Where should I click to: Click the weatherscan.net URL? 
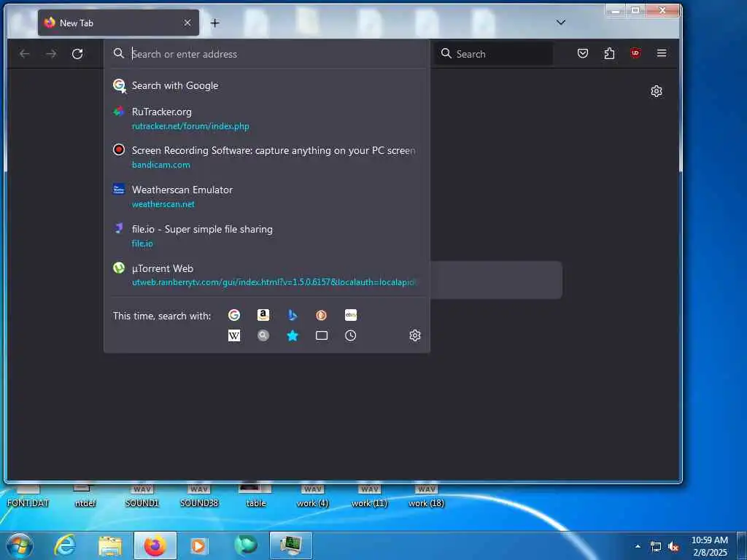coord(163,204)
